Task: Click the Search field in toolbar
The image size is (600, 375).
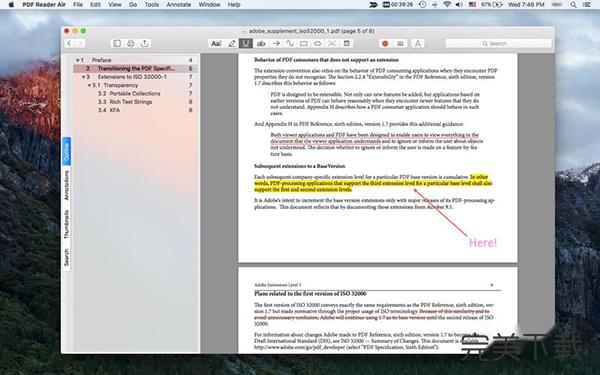Action: click(498, 43)
